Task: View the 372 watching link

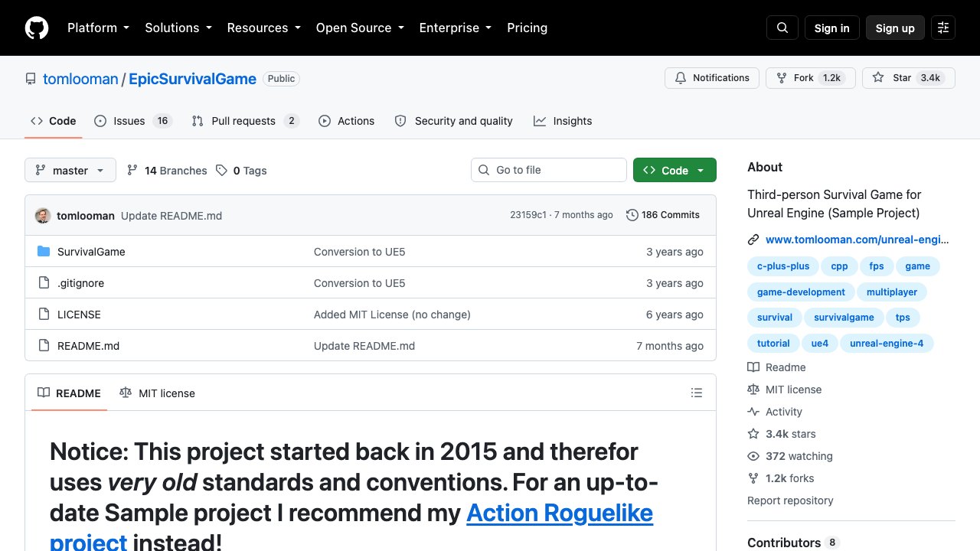Action: click(x=790, y=456)
